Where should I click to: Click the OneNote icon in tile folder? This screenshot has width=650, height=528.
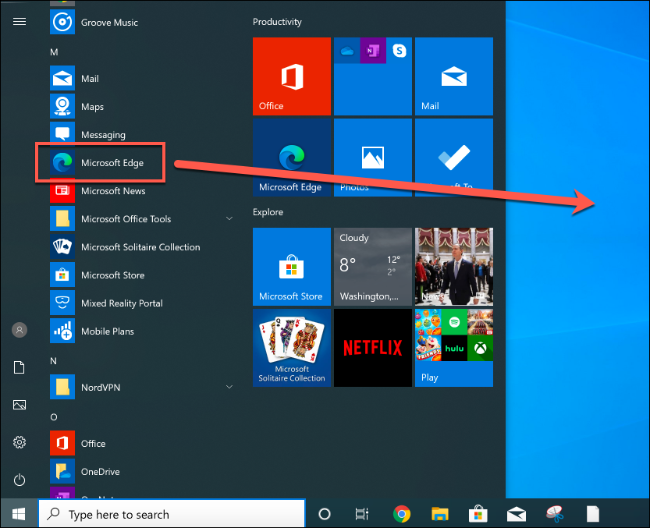pyautogui.click(x=373, y=51)
